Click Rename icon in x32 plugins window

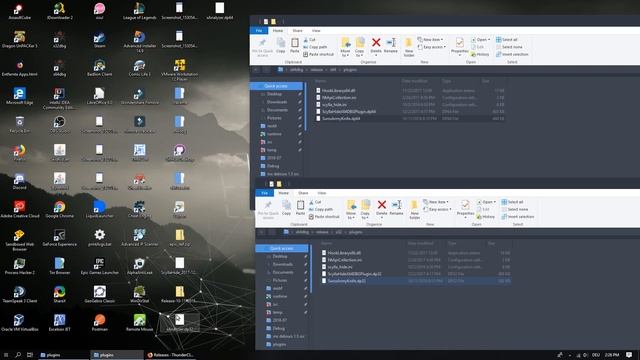(x=396, y=208)
